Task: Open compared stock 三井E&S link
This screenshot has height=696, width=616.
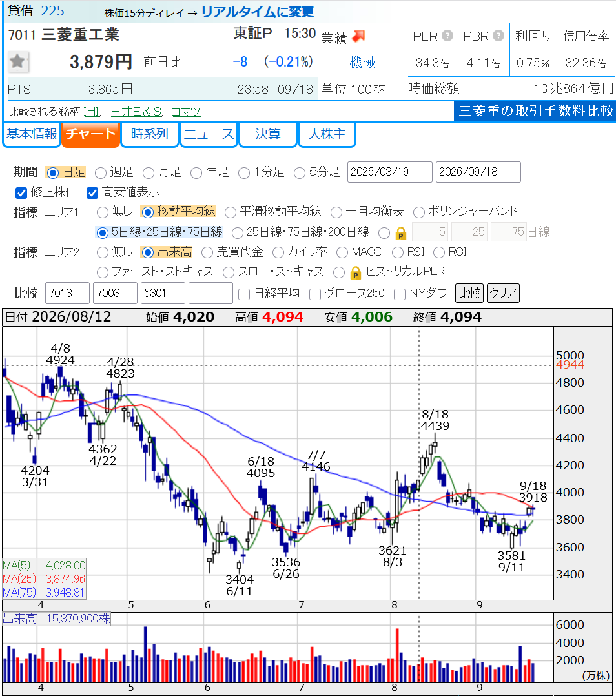Action: (x=136, y=112)
